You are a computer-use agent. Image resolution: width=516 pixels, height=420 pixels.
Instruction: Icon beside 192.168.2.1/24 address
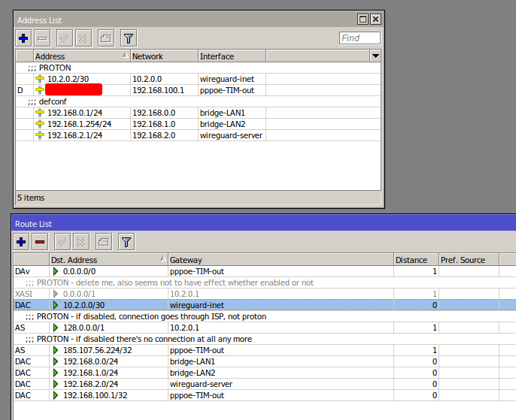click(40, 135)
